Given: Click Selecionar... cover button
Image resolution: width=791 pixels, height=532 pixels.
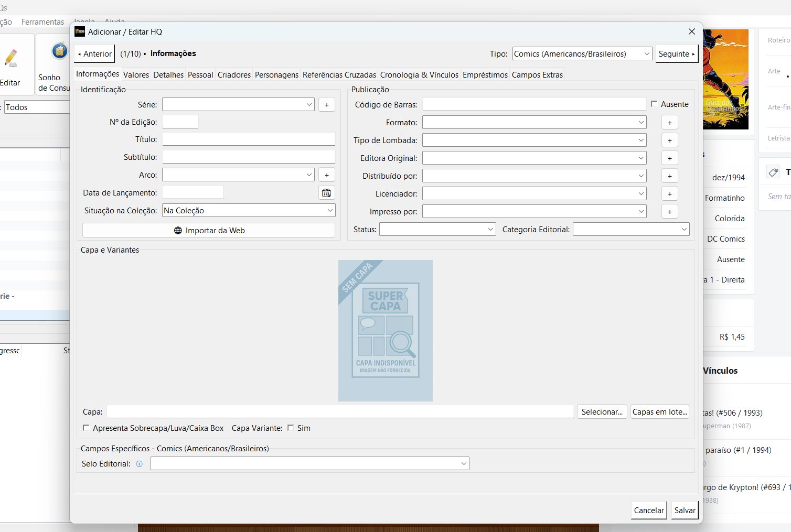Looking at the screenshot, I should tap(602, 411).
